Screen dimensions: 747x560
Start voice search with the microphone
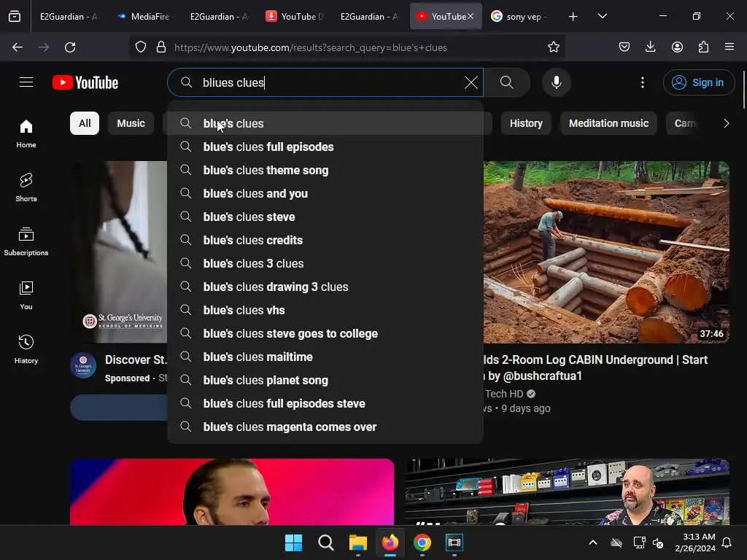556,82
